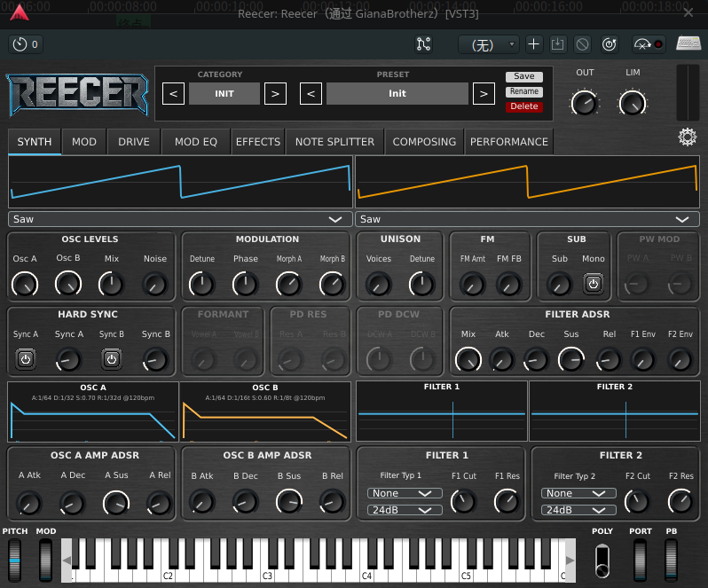Viewport: 708px width, 588px height.
Task: Click the PORT portamento slider
Action: tap(640, 560)
